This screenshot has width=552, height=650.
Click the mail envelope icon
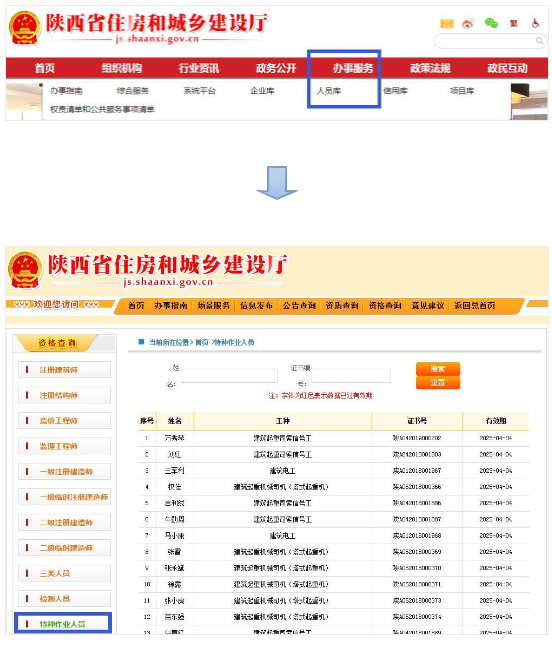tap(446, 24)
